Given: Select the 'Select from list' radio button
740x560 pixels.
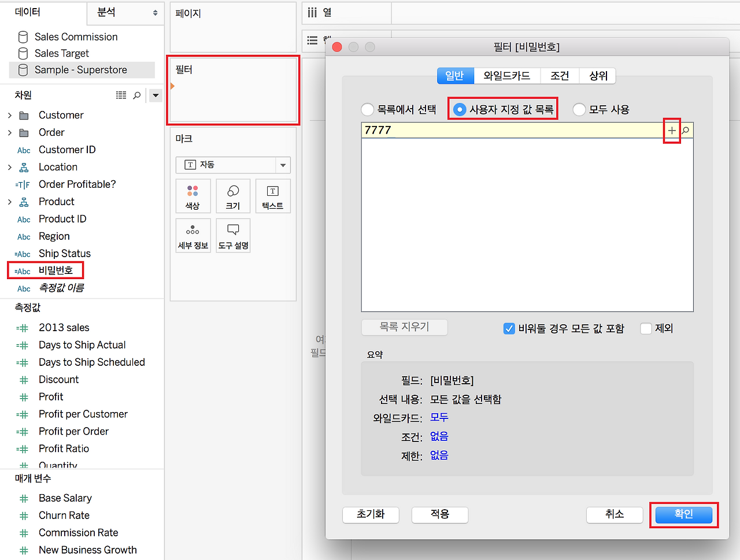Looking at the screenshot, I should click(x=367, y=109).
